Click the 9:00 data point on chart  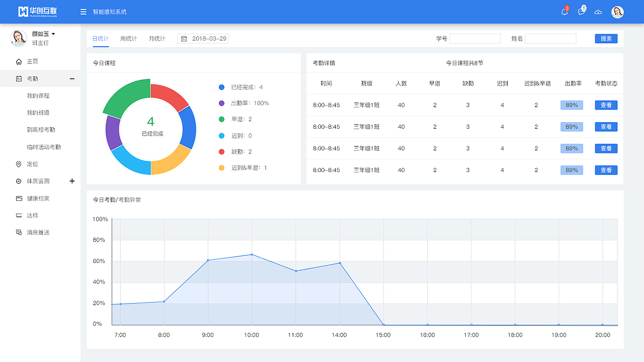208,260
